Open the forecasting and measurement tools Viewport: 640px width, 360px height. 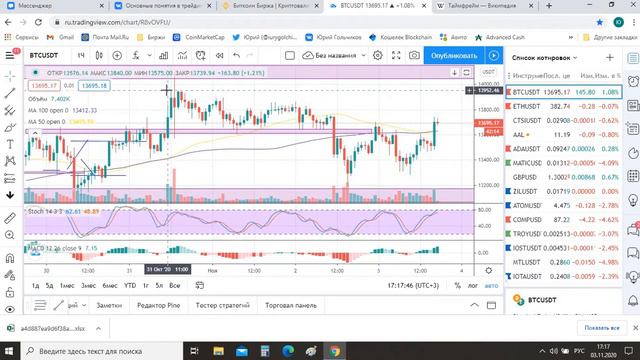click(10, 178)
